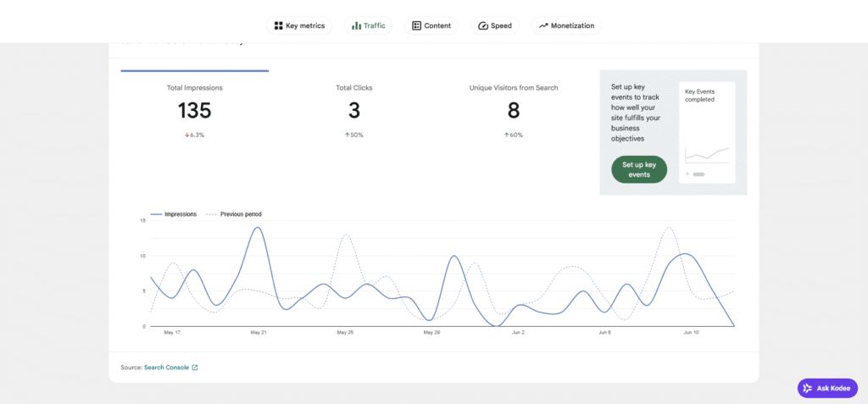This screenshot has width=868, height=404.
Task: Click the Set up key events button
Action: pyautogui.click(x=639, y=169)
